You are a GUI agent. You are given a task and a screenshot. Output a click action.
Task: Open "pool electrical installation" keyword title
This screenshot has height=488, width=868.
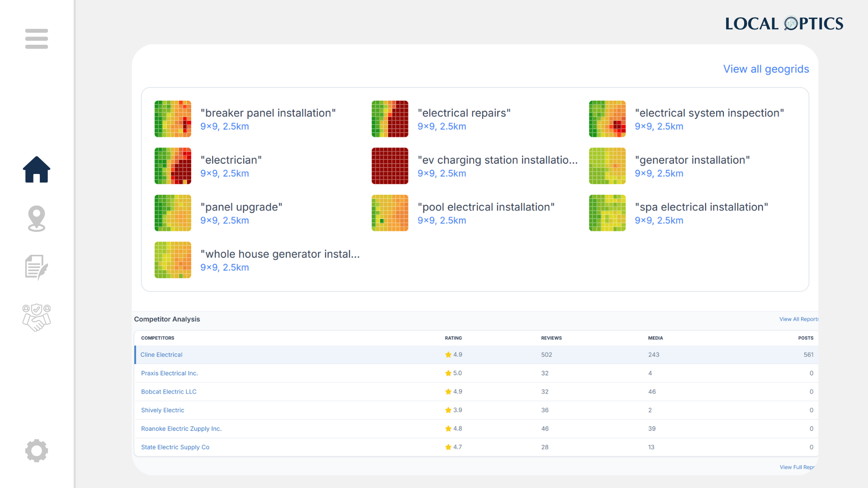point(486,207)
